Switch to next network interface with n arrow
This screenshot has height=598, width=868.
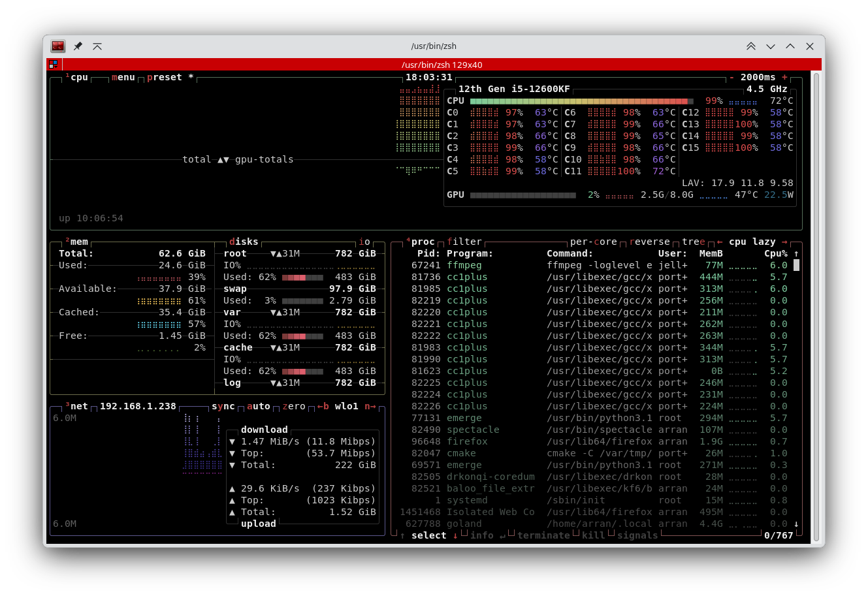[370, 406]
